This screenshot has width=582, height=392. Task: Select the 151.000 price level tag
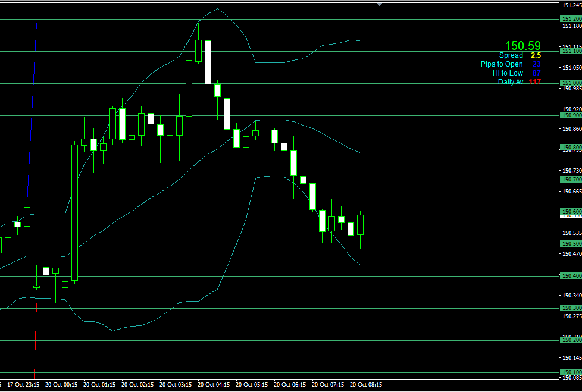click(x=571, y=83)
